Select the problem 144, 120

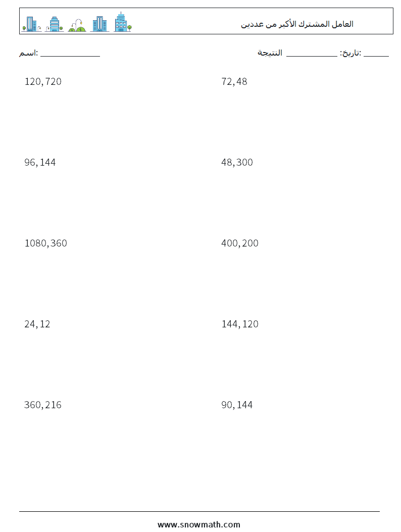point(240,324)
